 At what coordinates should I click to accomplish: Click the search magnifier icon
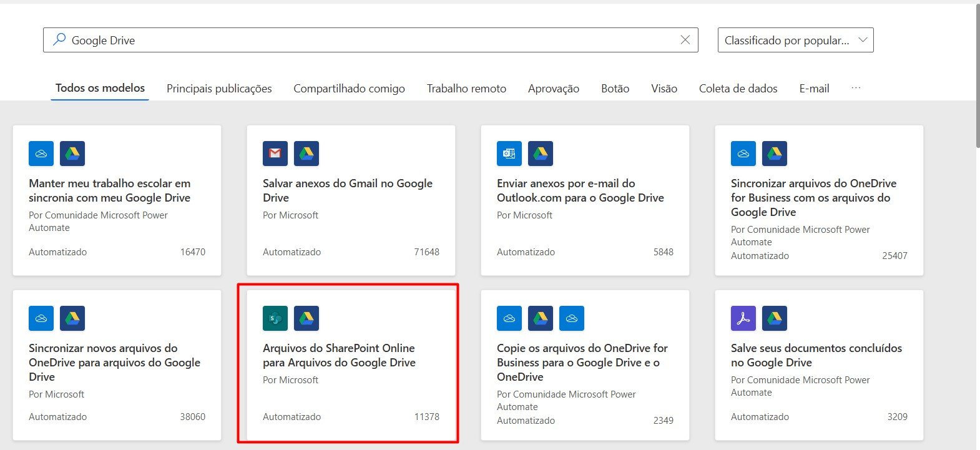(59, 39)
